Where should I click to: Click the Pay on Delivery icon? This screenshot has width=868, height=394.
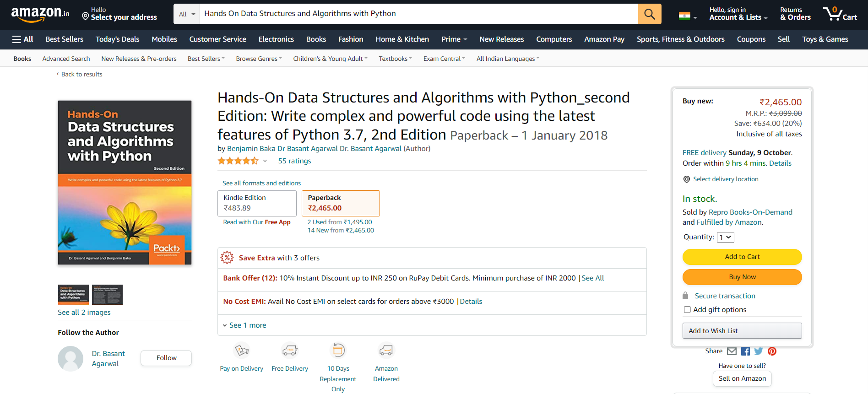pyautogui.click(x=242, y=351)
